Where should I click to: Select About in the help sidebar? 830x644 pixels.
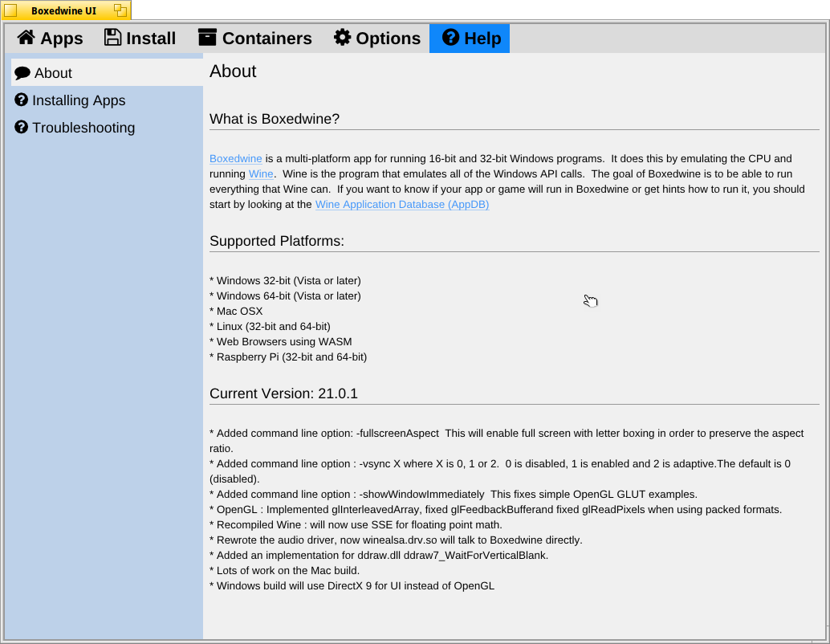(x=107, y=72)
